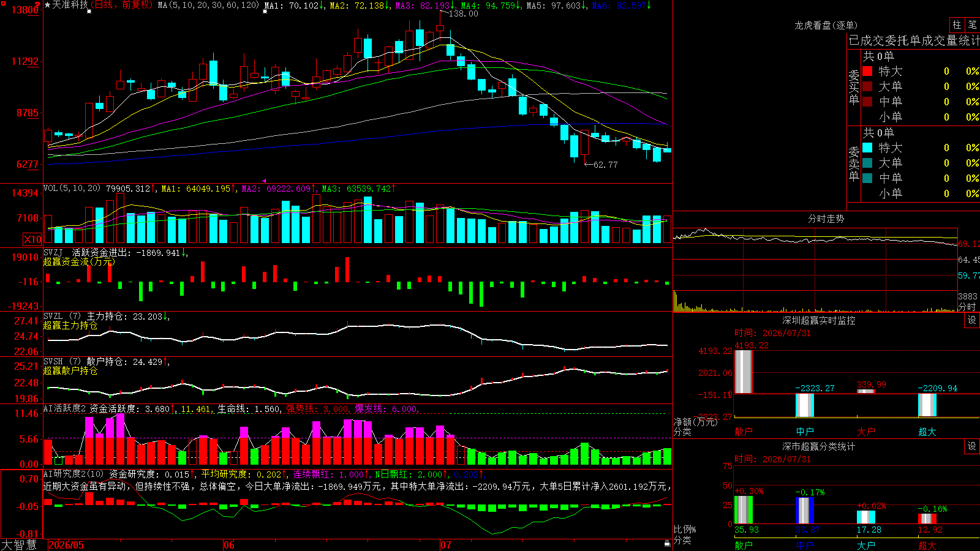
Task: Select the 2026/05 date marker
Action: point(66,545)
